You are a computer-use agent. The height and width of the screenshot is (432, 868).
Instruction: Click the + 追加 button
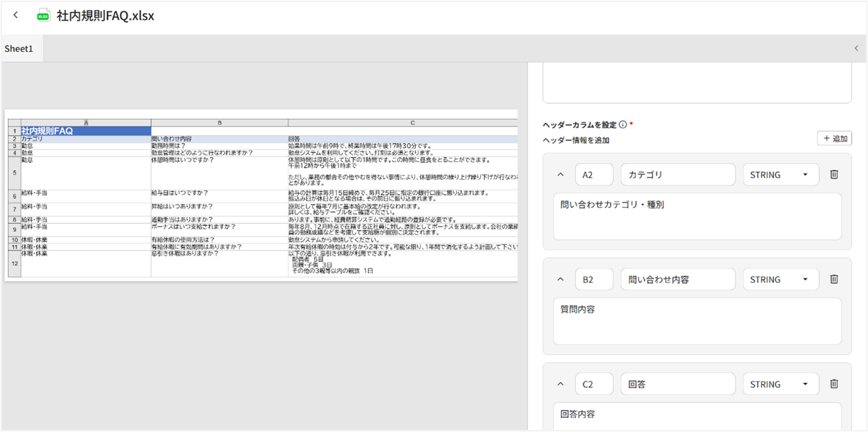(834, 138)
